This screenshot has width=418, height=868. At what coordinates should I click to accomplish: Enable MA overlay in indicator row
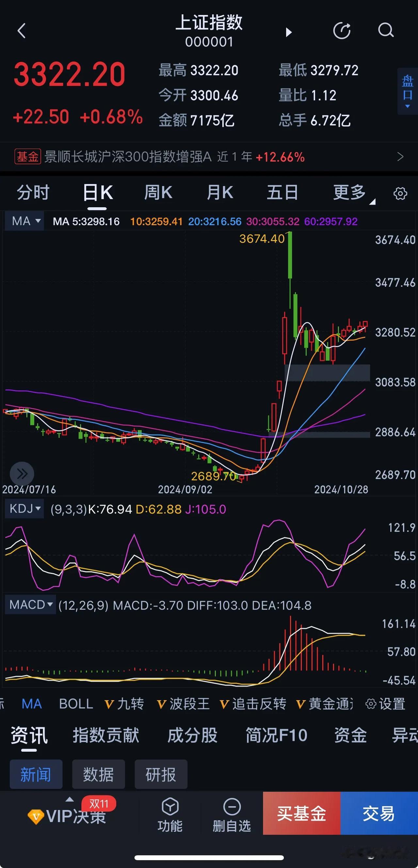32,704
